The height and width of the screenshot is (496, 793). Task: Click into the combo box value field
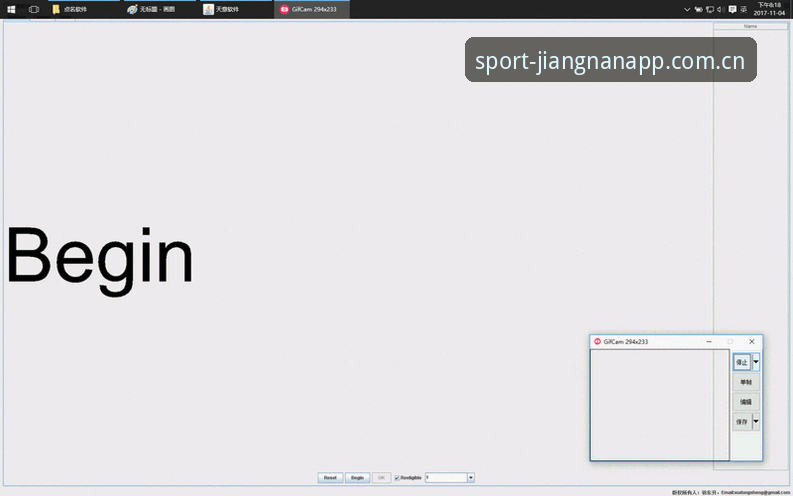(x=446, y=477)
